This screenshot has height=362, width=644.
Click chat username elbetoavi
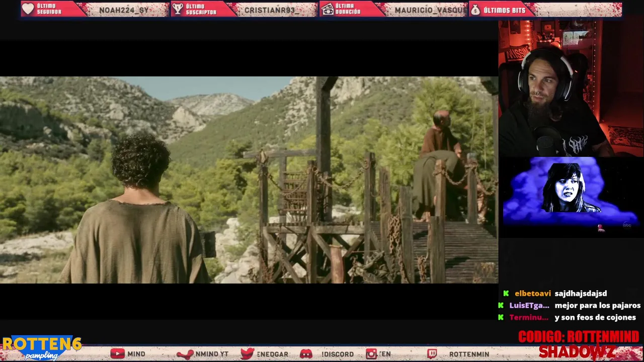click(533, 293)
